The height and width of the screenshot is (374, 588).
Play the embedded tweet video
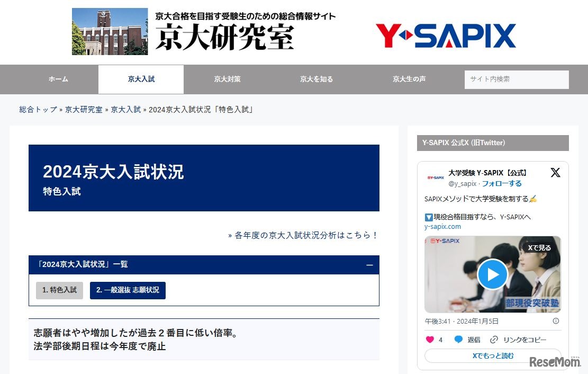tap(492, 274)
